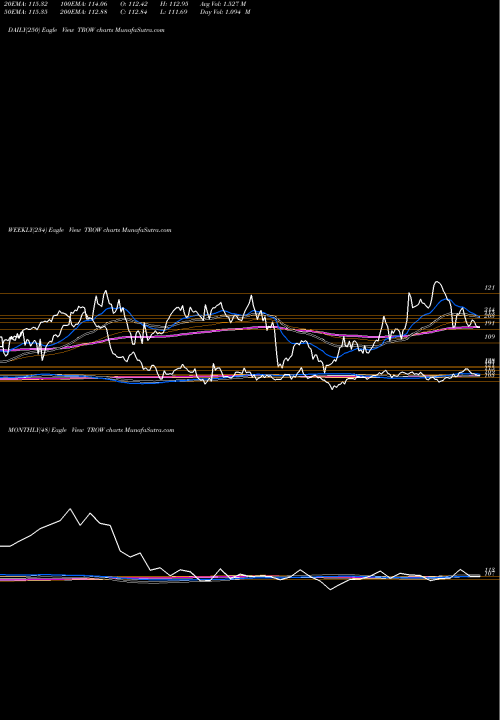Click the 121 price axis label
The image size is (500, 720).
(x=490, y=287)
